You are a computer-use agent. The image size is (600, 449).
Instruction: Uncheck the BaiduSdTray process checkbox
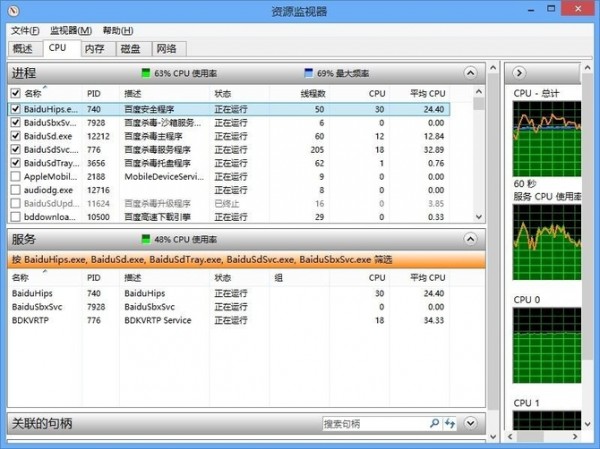coord(15,163)
